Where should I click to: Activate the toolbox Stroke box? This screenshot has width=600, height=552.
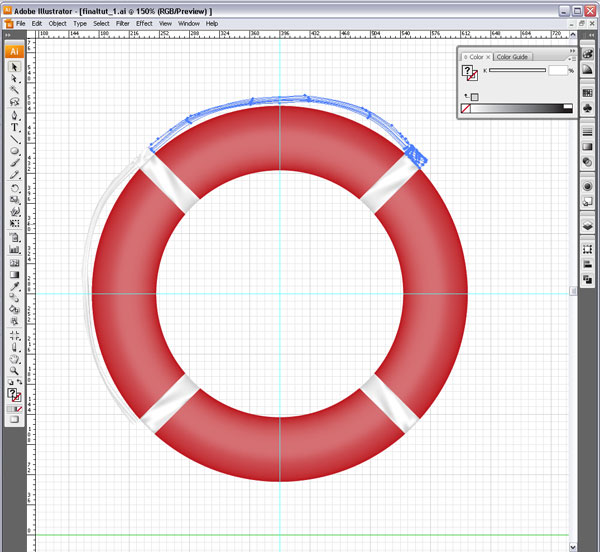pos(16,398)
